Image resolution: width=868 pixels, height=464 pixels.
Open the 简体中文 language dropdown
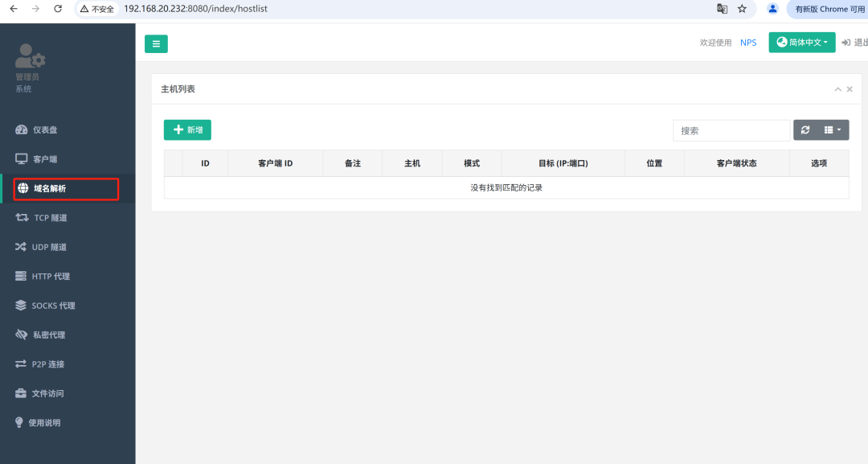[x=801, y=43]
